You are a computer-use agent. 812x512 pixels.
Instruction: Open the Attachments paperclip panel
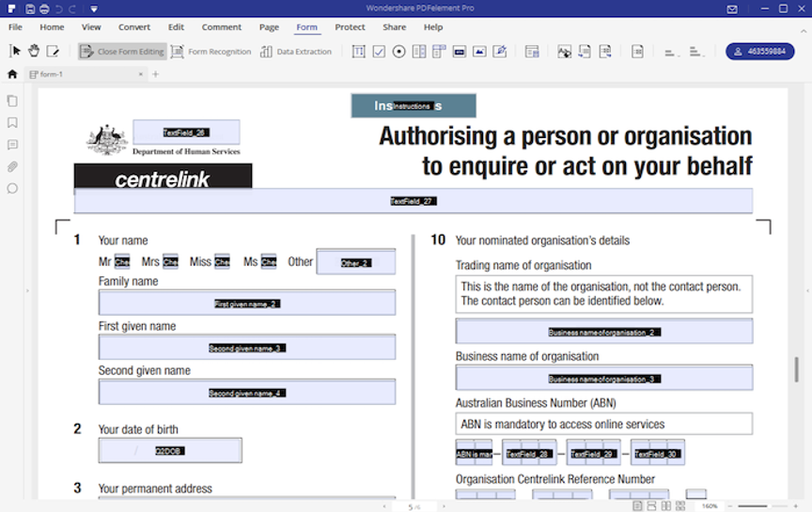pyautogui.click(x=12, y=166)
